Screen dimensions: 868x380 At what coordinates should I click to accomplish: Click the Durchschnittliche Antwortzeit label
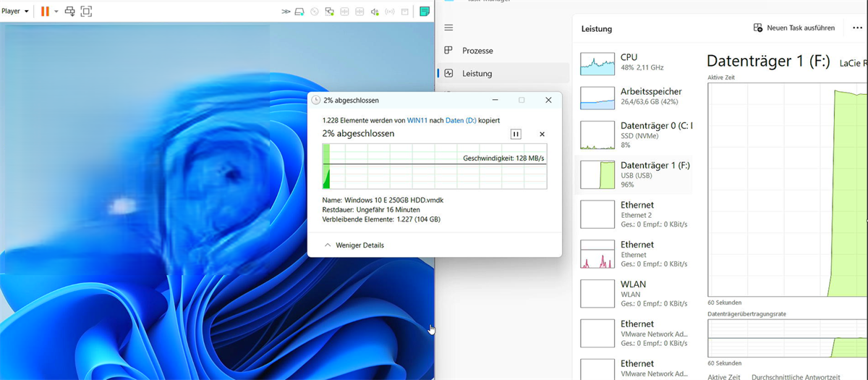tap(796, 377)
